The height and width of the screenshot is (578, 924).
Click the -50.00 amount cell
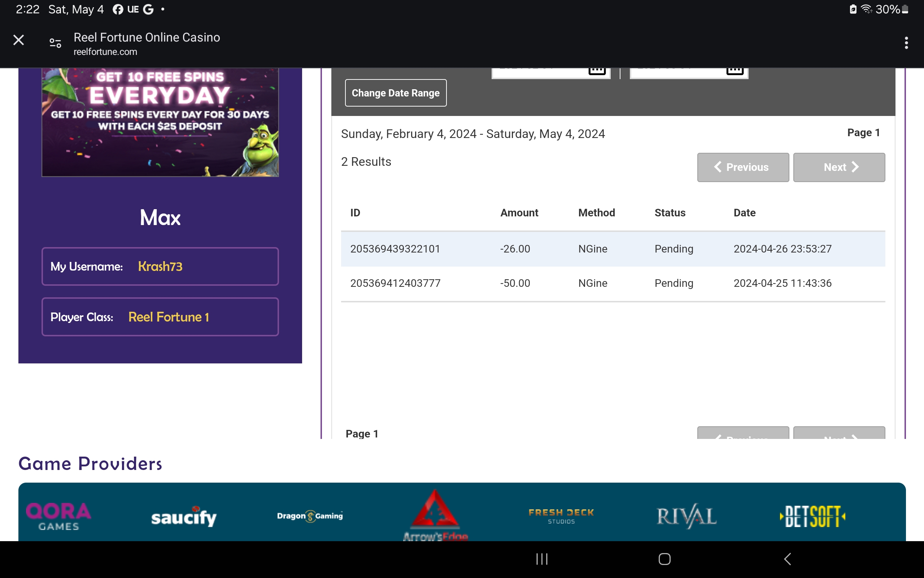[515, 283]
